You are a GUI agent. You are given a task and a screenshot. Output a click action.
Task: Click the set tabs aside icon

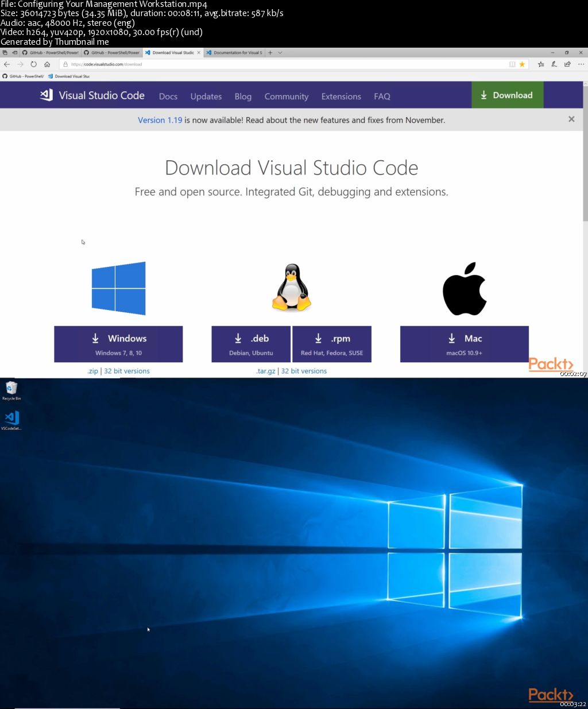[x=15, y=52]
